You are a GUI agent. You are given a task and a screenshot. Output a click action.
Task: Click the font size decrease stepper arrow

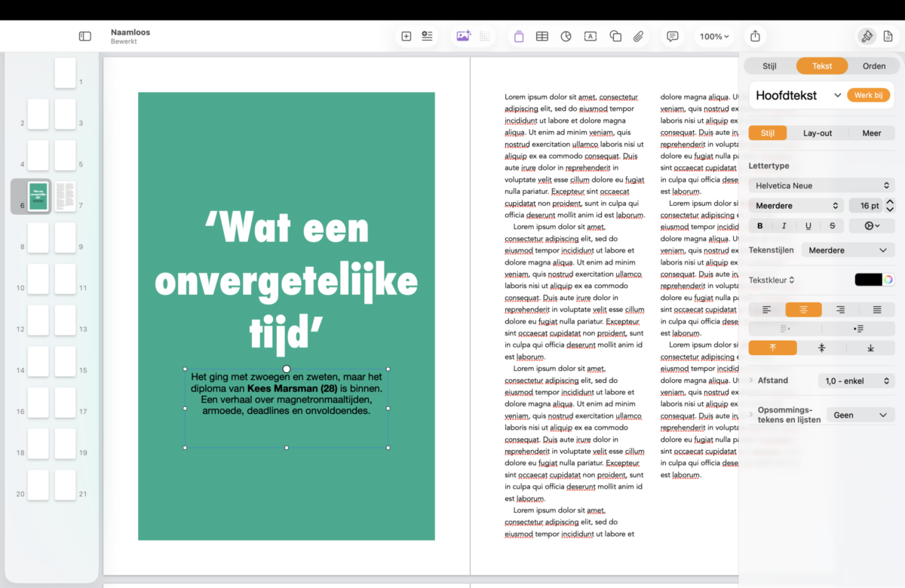tap(890, 209)
